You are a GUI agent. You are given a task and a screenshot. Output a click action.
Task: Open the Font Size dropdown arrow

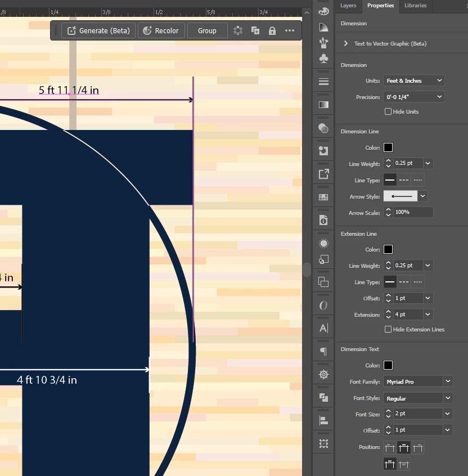[448, 414]
